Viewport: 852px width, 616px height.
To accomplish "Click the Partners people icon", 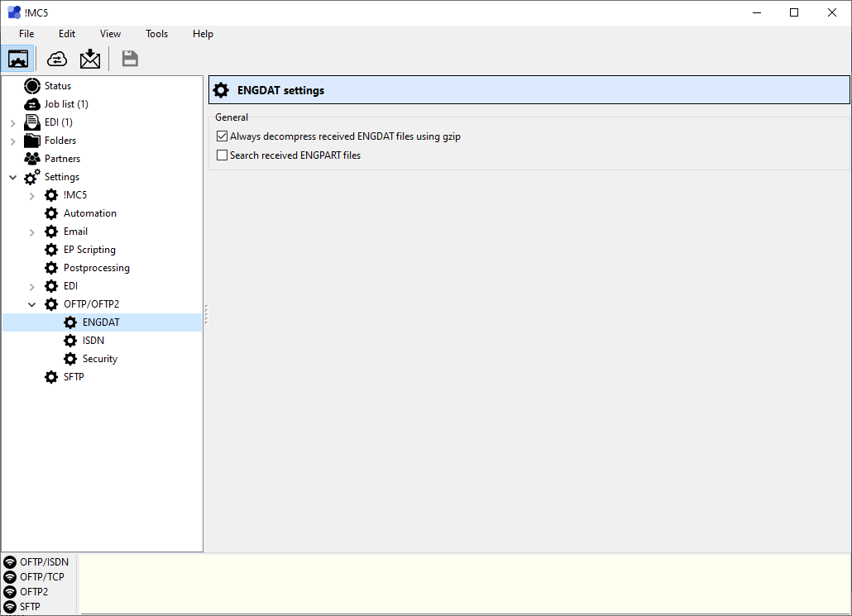I will 32,159.
